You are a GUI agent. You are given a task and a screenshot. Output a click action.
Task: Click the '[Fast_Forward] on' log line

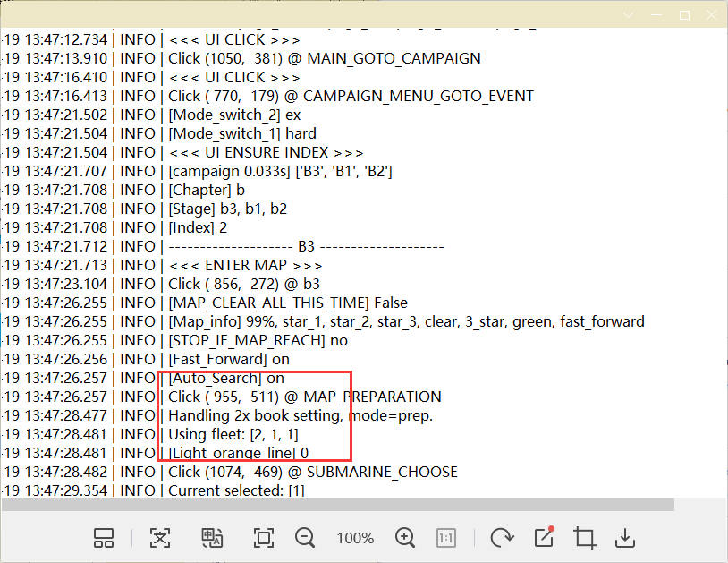(228, 359)
